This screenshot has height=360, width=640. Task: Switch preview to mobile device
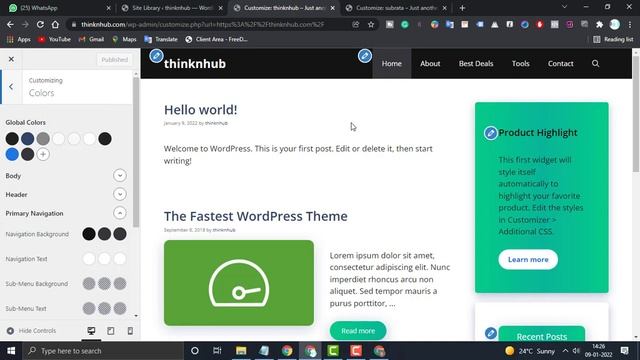point(130,331)
